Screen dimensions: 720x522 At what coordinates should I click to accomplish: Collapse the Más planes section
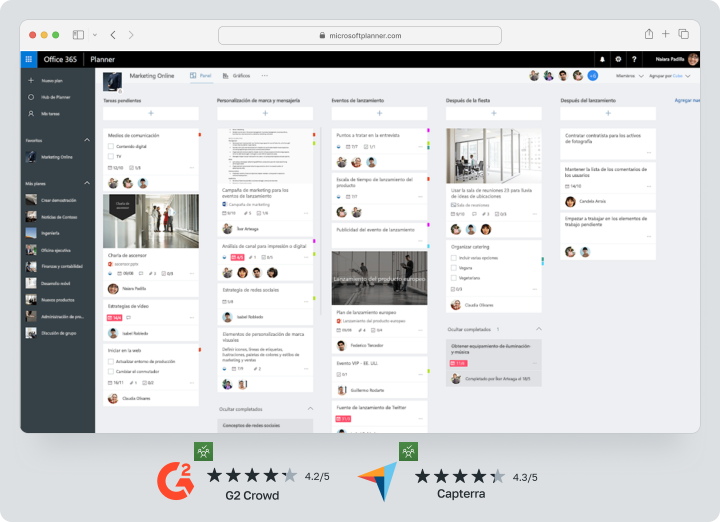(87, 183)
